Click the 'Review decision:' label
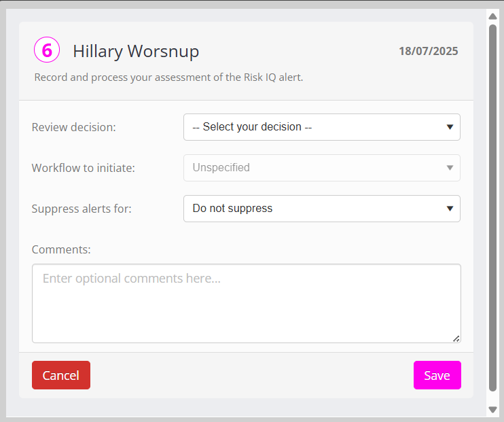Screen dimensions: 504x422 coord(74,127)
